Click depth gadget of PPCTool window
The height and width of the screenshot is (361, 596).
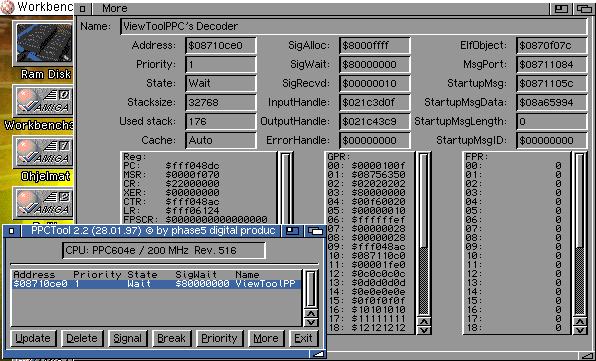point(315,231)
